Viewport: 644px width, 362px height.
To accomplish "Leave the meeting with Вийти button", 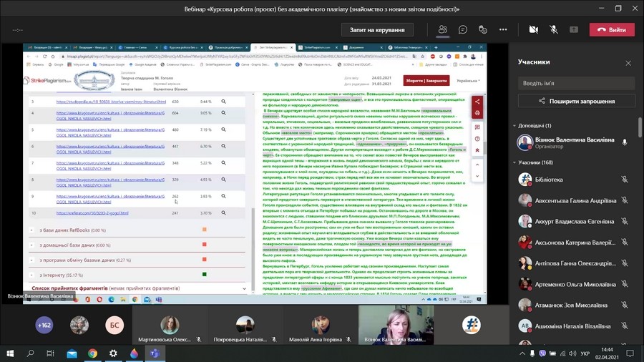I will (x=612, y=29).
